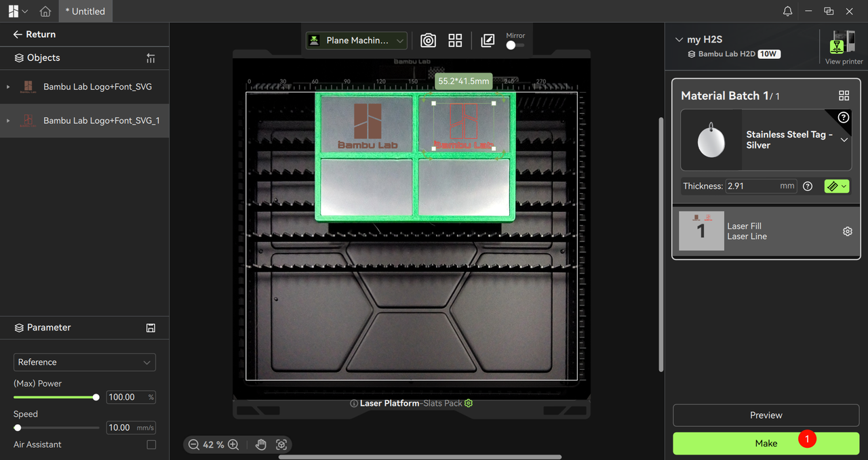The image size is (868, 460).
Task: Adjust the Max Power slider handle
Action: (96, 398)
